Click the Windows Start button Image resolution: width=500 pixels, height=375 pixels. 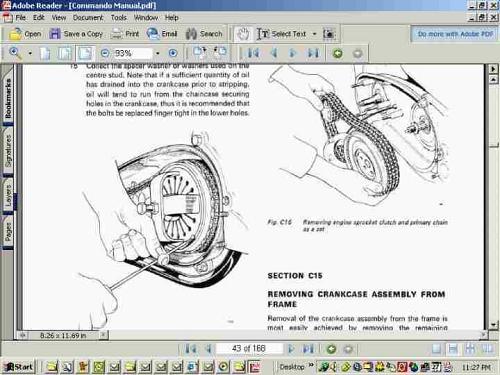[x=19, y=367]
